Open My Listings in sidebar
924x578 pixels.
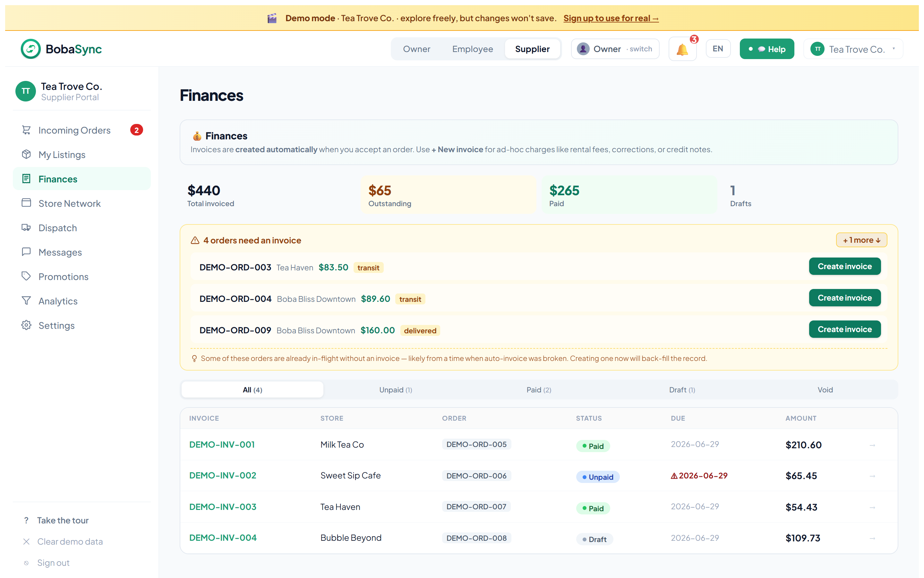tap(82, 154)
